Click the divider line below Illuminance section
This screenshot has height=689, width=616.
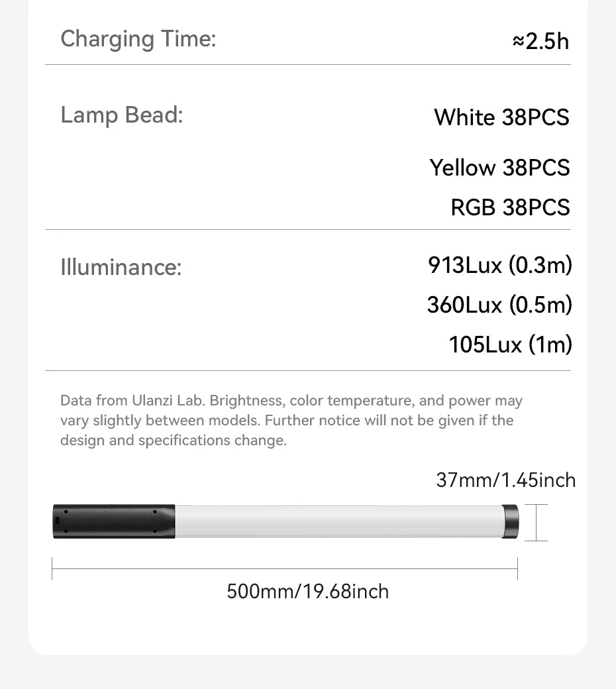pyautogui.click(x=307, y=370)
